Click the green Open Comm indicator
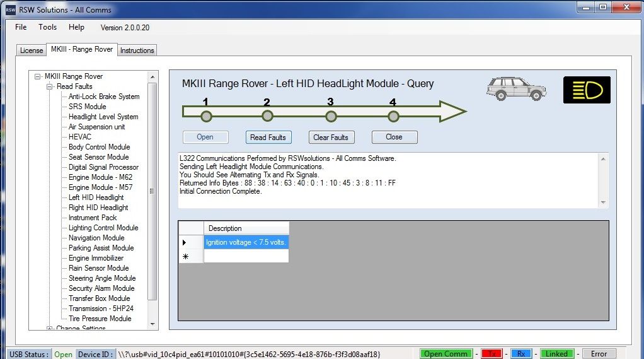 (x=446, y=354)
